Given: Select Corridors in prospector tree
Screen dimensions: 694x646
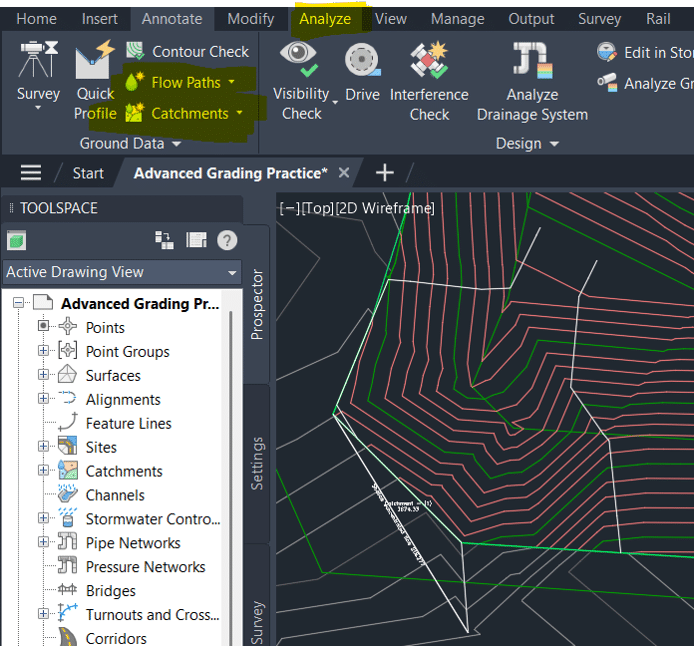Looking at the screenshot, I should click(116, 638).
